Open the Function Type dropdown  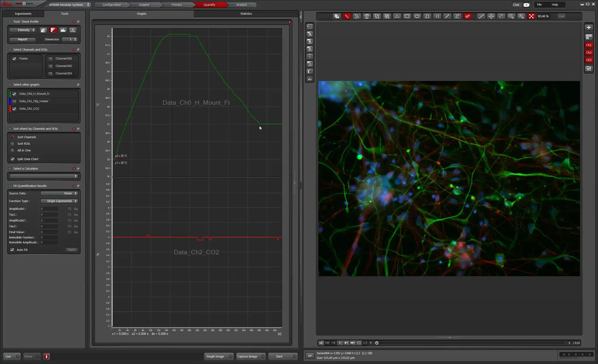(59, 201)
